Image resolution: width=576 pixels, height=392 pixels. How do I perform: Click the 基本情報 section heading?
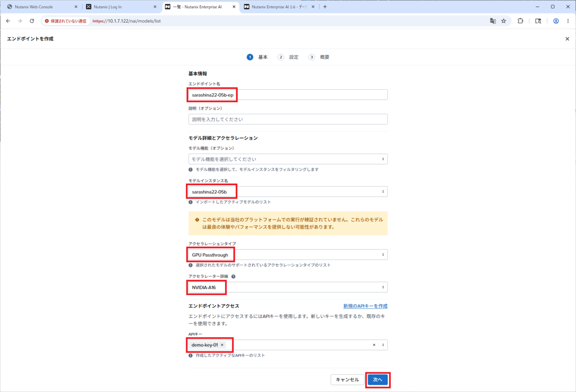198,74
